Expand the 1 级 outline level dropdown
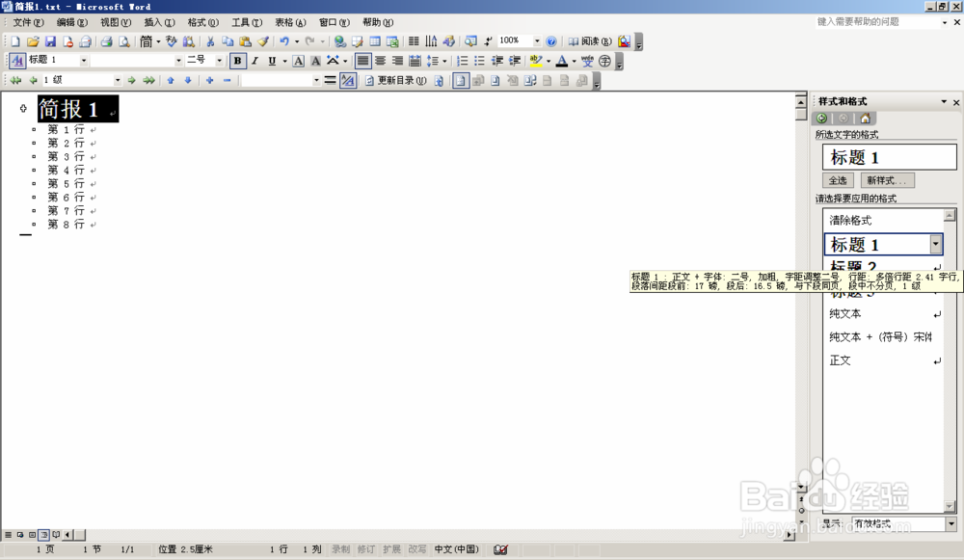Viewport: 964px width, 560px height. pos(118,80)
